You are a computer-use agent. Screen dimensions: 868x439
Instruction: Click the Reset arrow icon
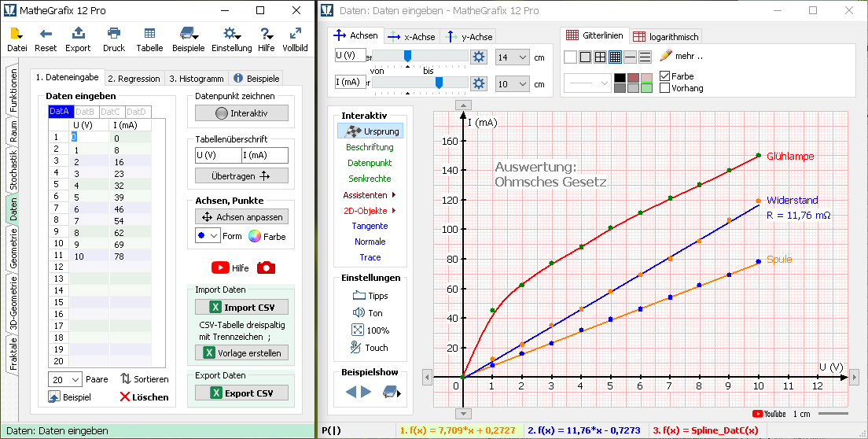[x=46, y=33]
